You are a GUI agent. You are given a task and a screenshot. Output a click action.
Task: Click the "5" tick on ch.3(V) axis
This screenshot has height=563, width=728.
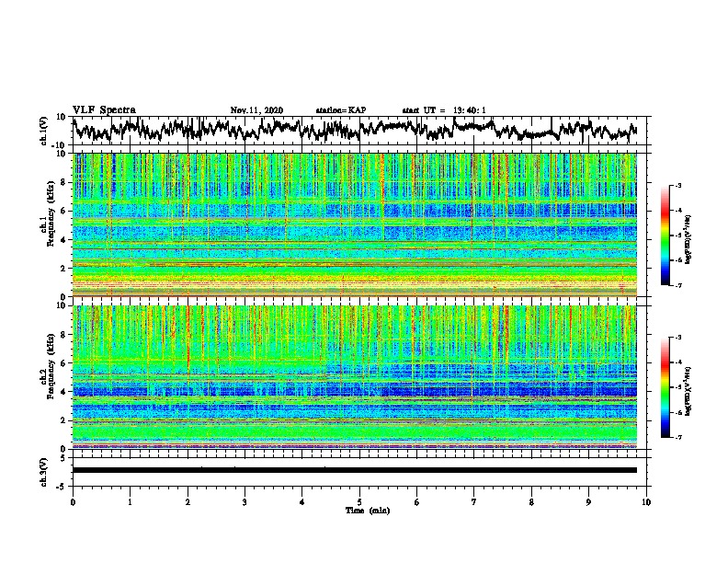coord(63,458)
